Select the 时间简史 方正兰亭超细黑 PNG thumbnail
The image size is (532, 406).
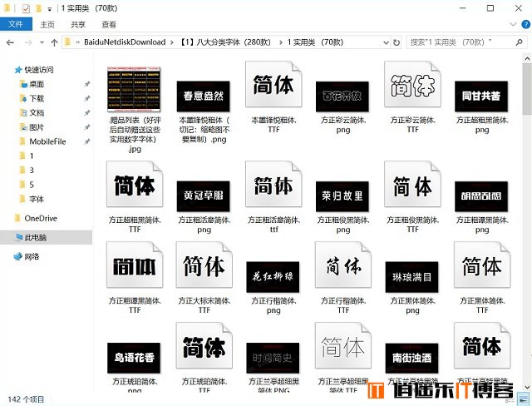click(273, 358)
